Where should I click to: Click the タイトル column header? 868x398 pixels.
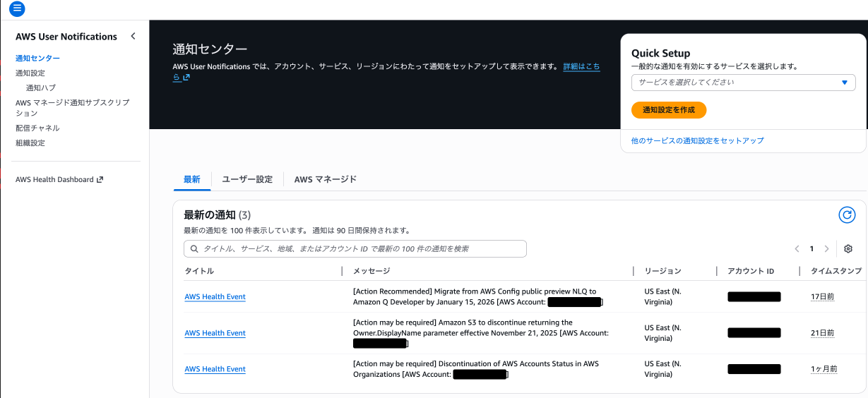click(x=199, y=271)
